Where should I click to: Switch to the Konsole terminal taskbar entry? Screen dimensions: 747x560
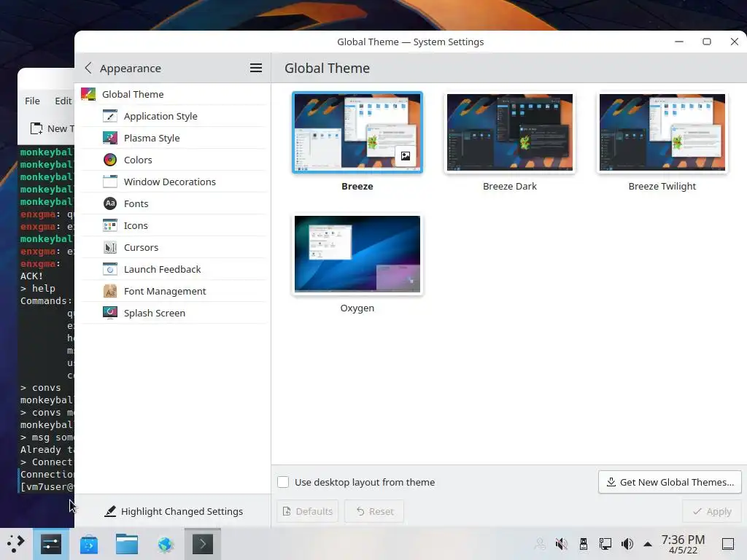click(x=203, y=544)
